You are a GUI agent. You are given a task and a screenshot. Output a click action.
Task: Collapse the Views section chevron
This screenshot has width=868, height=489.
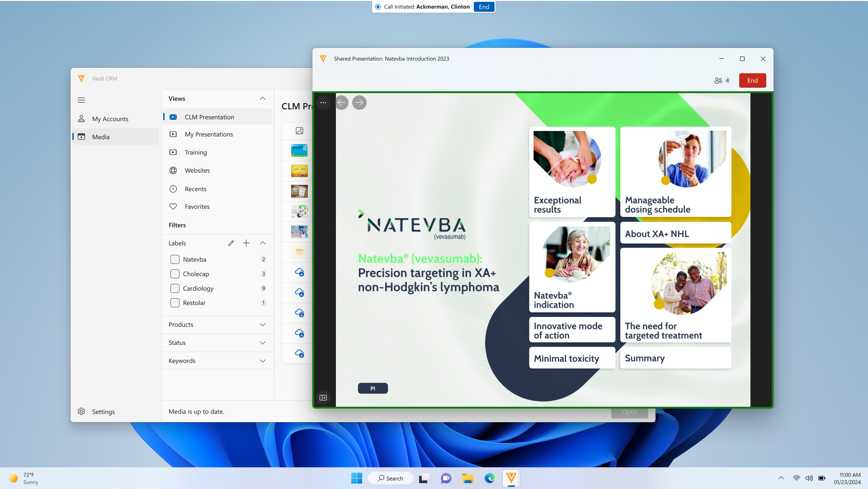[x=263, y=99]
